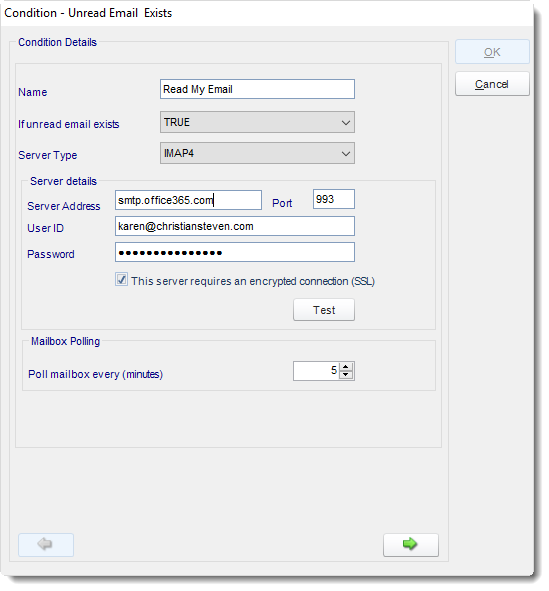The width and height of the screenshot is (549, 591).
Task: Increase poll minutes with up arrow
Action: coord(346,367)
